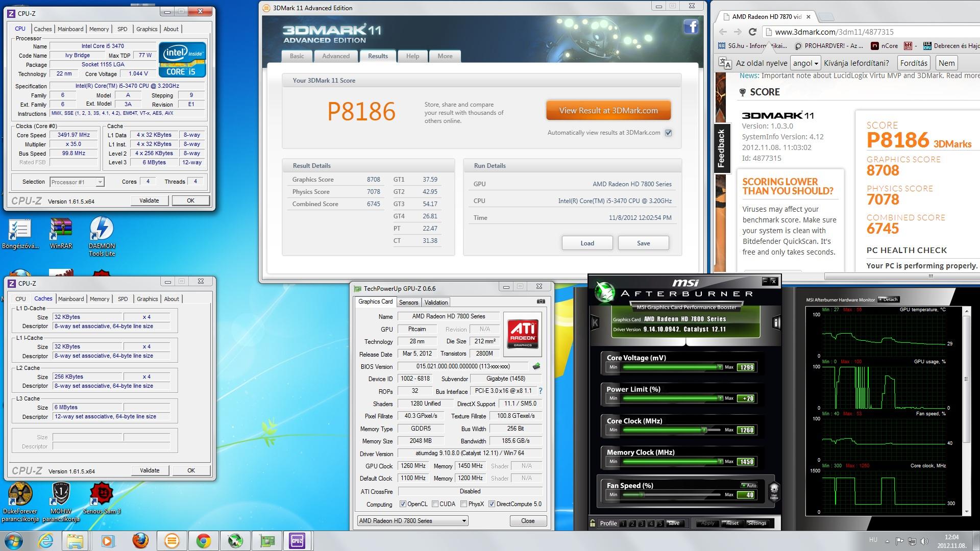Screen dimensions: 980x551
Task: Open the GPU selector dropdown in GPU-Z
Action: [x=412, y=521]
